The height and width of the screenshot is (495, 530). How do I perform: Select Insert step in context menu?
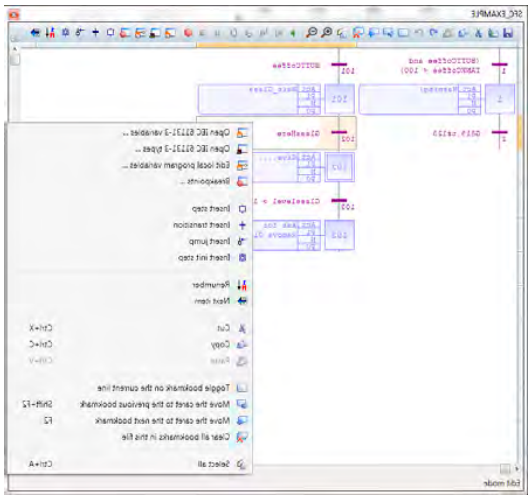130,209
